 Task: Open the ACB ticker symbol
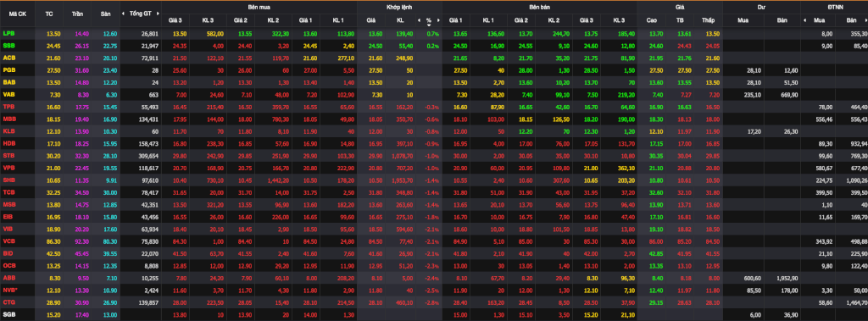8,58
